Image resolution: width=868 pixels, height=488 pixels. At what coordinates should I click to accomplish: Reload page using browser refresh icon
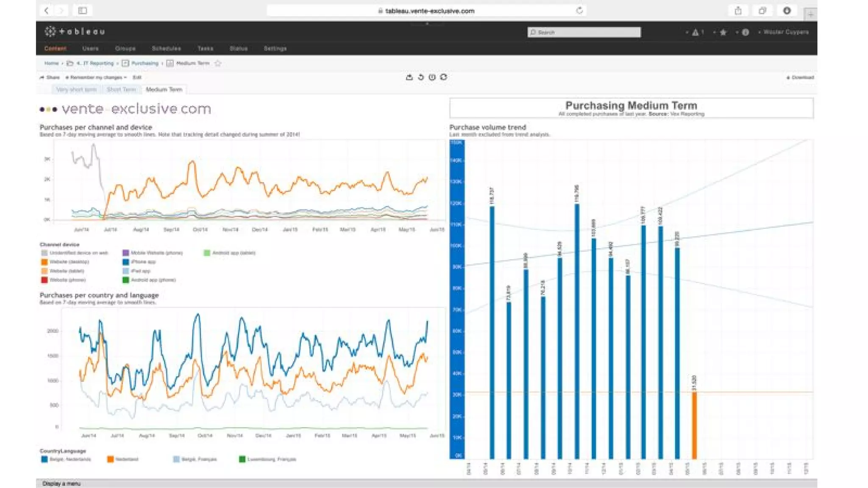[x=579, y=11]
